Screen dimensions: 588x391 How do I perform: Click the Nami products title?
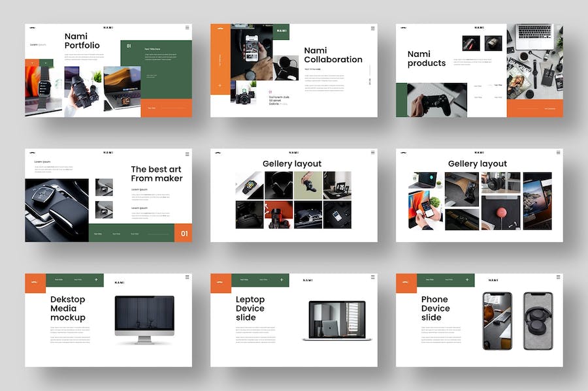click(427, 59)
